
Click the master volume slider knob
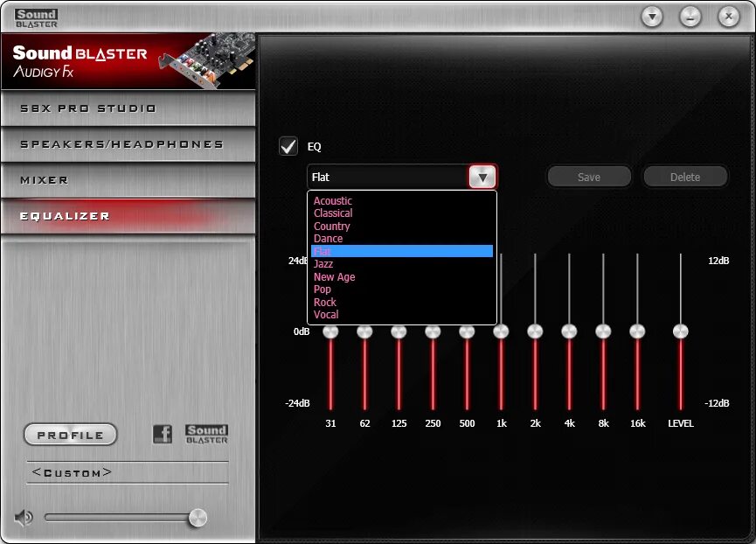198,518
